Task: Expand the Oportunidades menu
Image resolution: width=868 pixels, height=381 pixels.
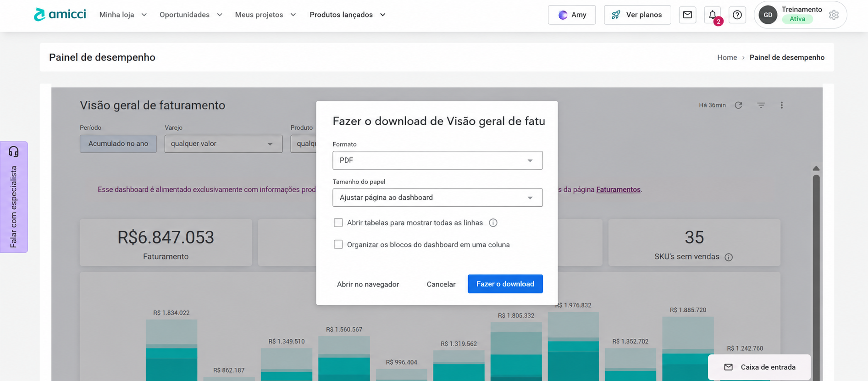Action: click(x=191, y=15)
